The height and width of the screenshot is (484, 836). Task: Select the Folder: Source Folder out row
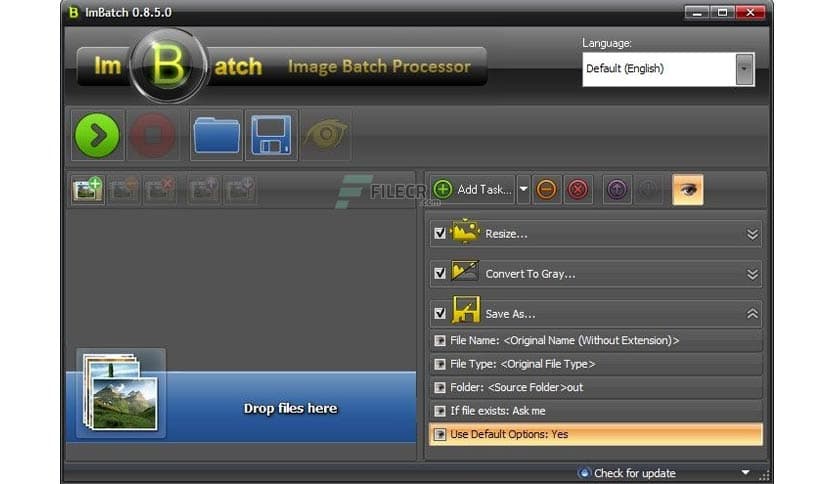(596, 388)
